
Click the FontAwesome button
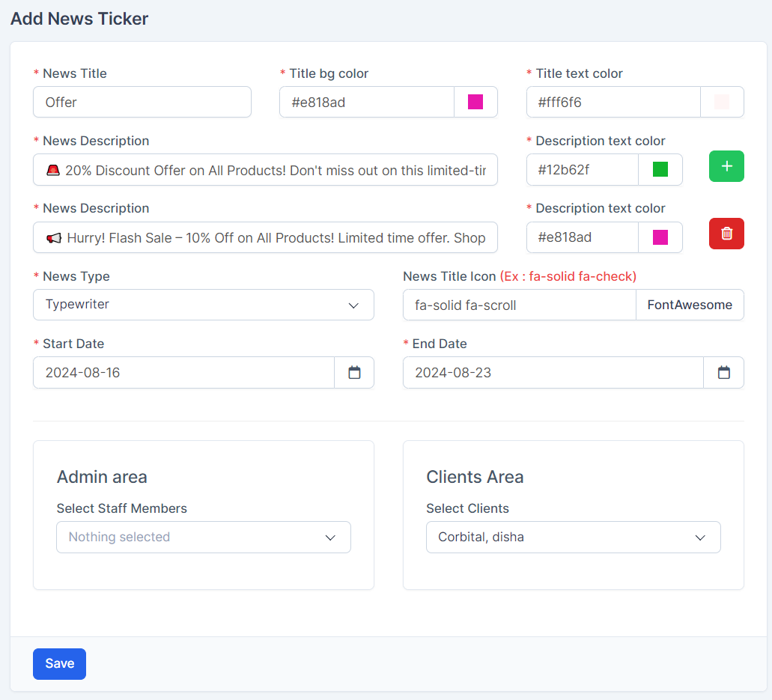[x=690, y=305]
